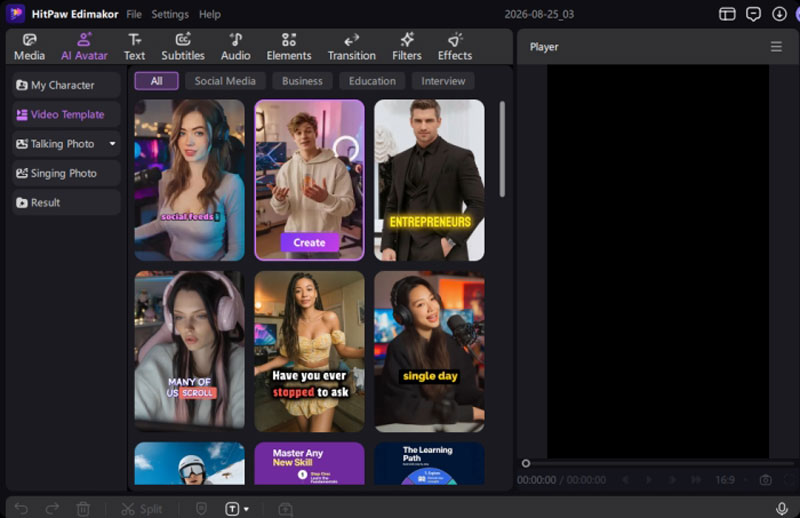Click the next frame playback button
The image size is (800, 518).
672,480
